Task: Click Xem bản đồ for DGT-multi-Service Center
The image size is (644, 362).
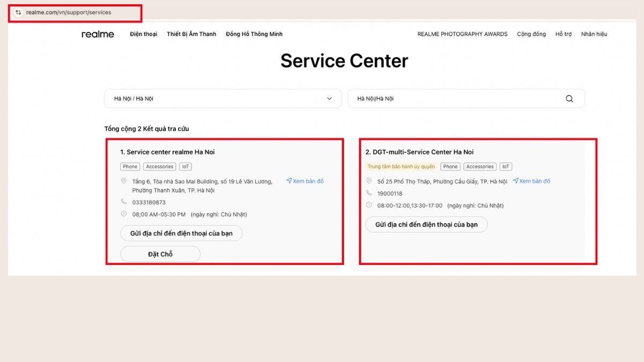Action: pyautogui.click(x=531, y=181)
